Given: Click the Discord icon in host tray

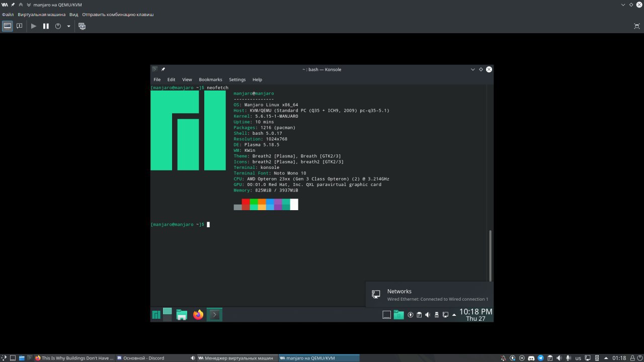Looking at the screenshot, I should [531, 358].
